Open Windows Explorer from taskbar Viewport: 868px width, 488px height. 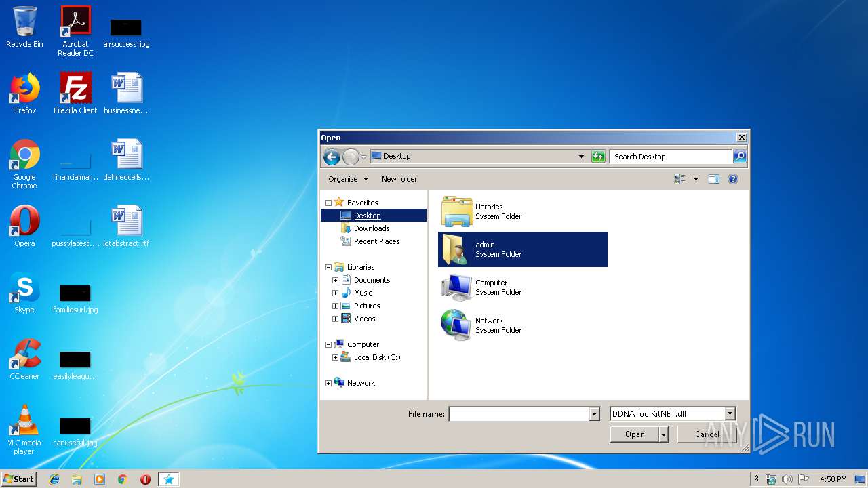(77, 479)
